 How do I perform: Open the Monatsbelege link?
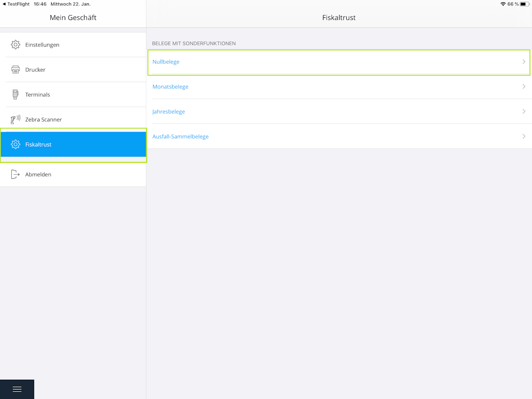170,86
